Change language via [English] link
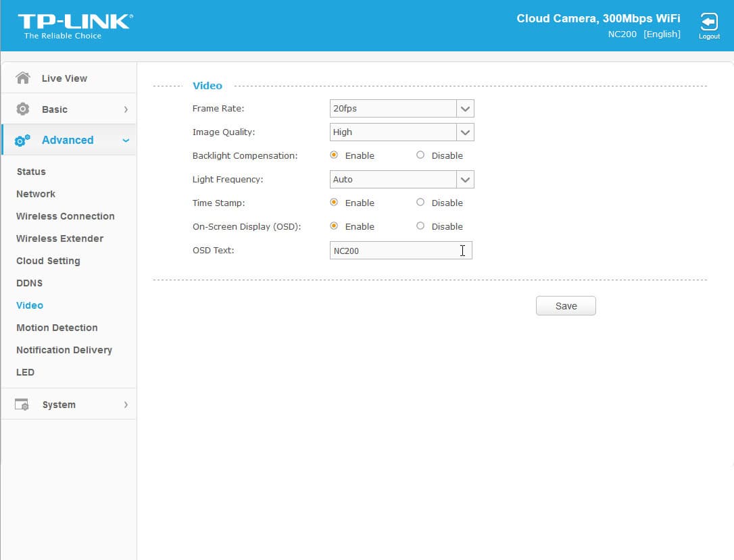The width and height of the screenshot is (734, 560). [x=662, y=34]
